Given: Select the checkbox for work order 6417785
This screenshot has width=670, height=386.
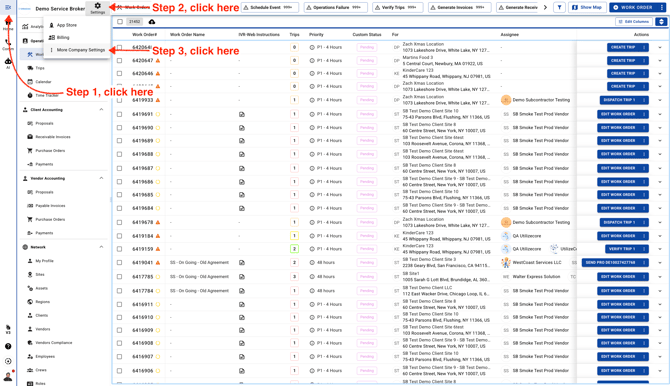Looking at the screenshot, I should click(120, 277).
